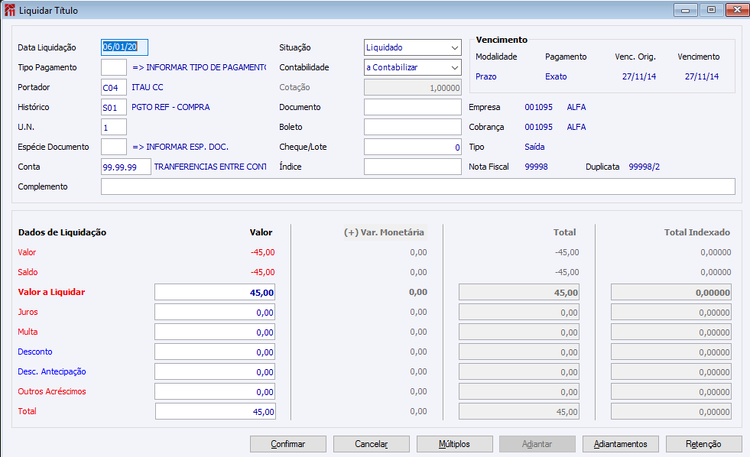The height and width of the screenshot is (457, 750).
Task: Click the ITAU CC portador description
Action: tap(147, 88)
